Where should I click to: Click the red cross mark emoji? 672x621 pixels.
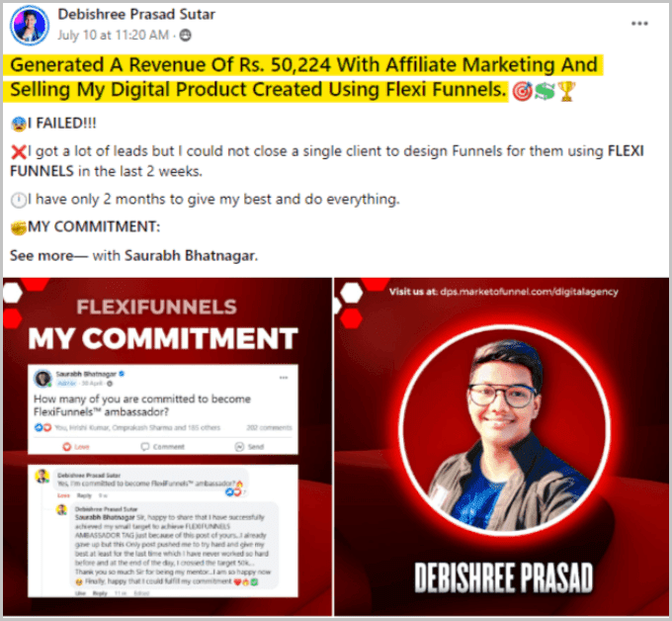pyautogui.click(x=19, y=152)
